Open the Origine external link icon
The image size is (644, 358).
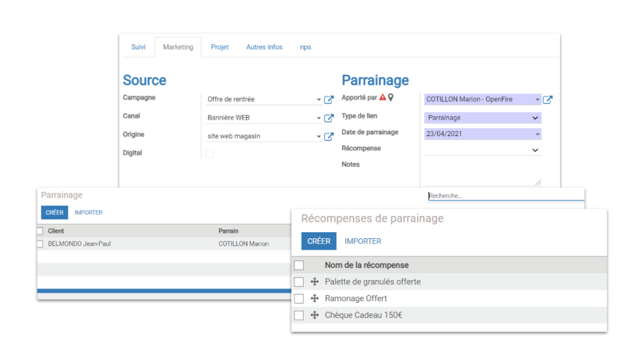(328, 136)
